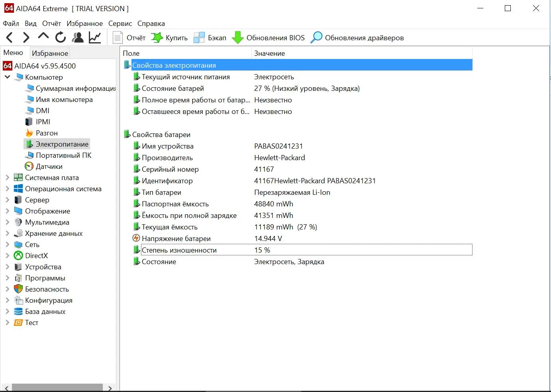
Task: Click the sidebar horizontal scrollbar
Action: [x=57, y=388]
